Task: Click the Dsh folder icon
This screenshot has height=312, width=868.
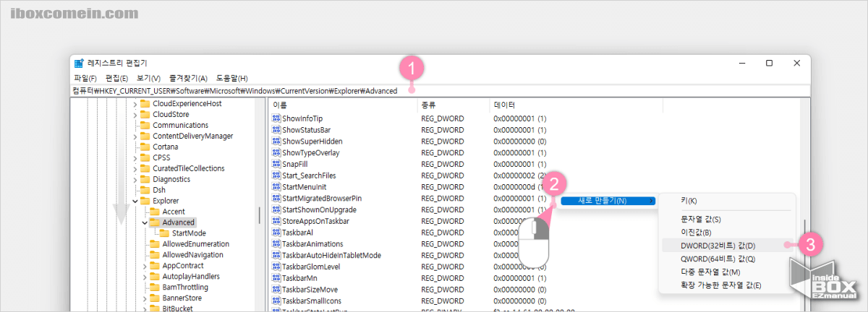Action: coord(145,190)
